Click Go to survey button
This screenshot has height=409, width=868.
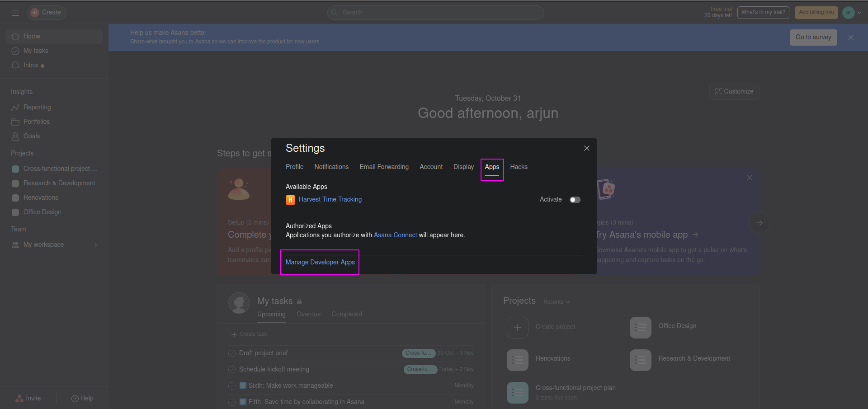pyautogui.click(x=813, y=38)
